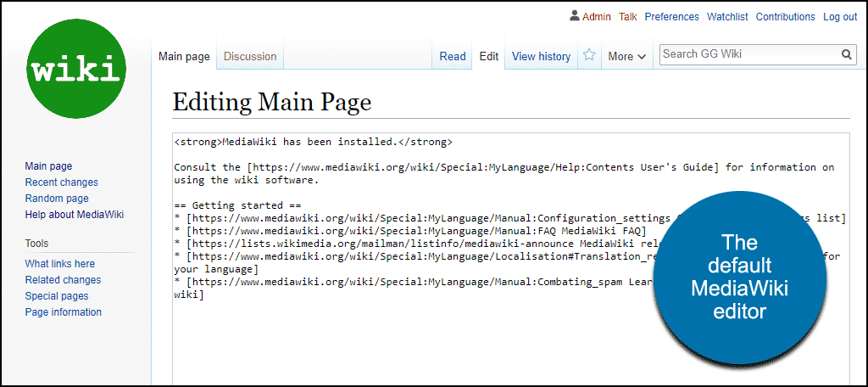
Task: Select the Edit tab
Action: tap(489, 57)
